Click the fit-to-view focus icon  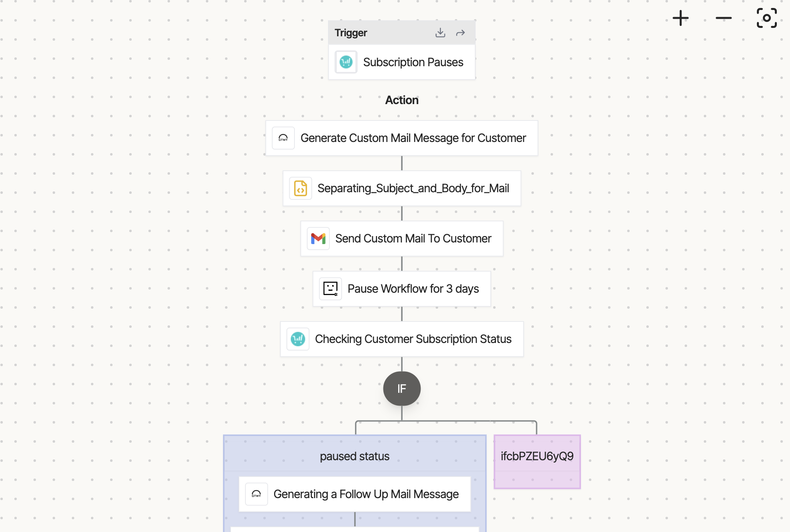click(766, 18)
